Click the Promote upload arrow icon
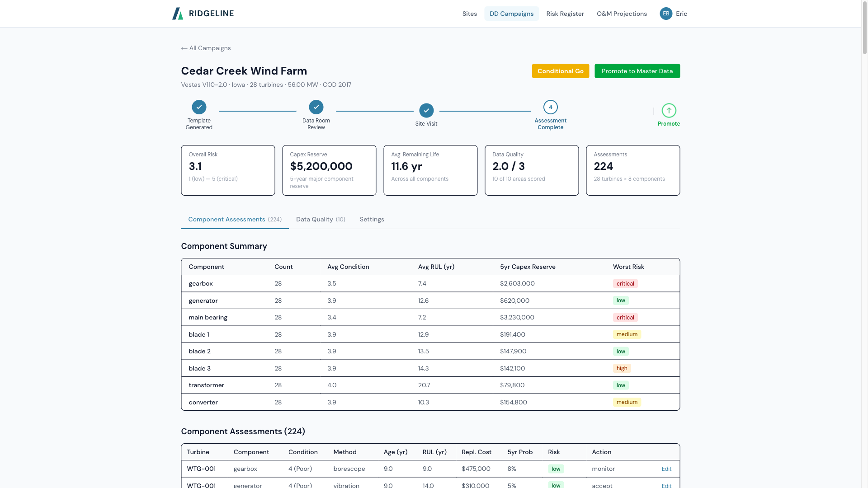The width and height of the screenshot is (868, 488). point(669,111)
